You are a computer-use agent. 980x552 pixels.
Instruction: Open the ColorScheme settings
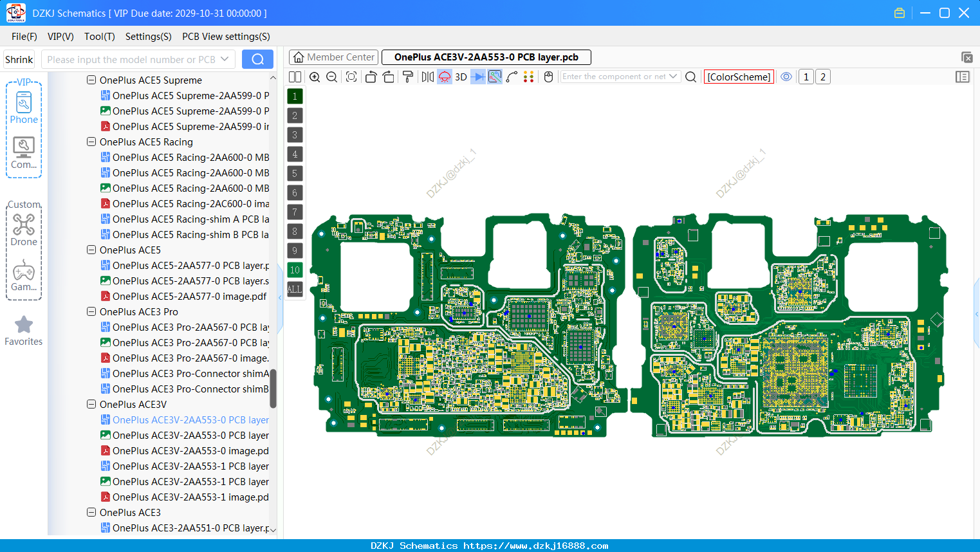tap(739, 77)
